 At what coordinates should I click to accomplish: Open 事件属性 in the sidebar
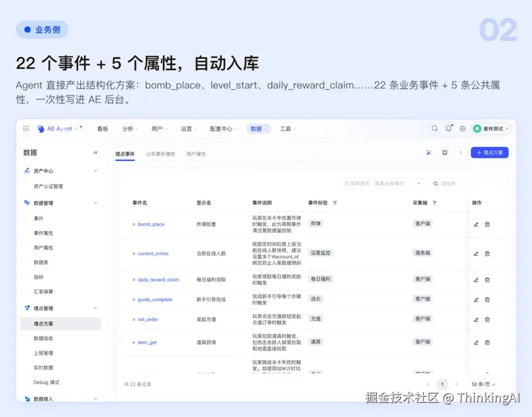tap(43, 233)
